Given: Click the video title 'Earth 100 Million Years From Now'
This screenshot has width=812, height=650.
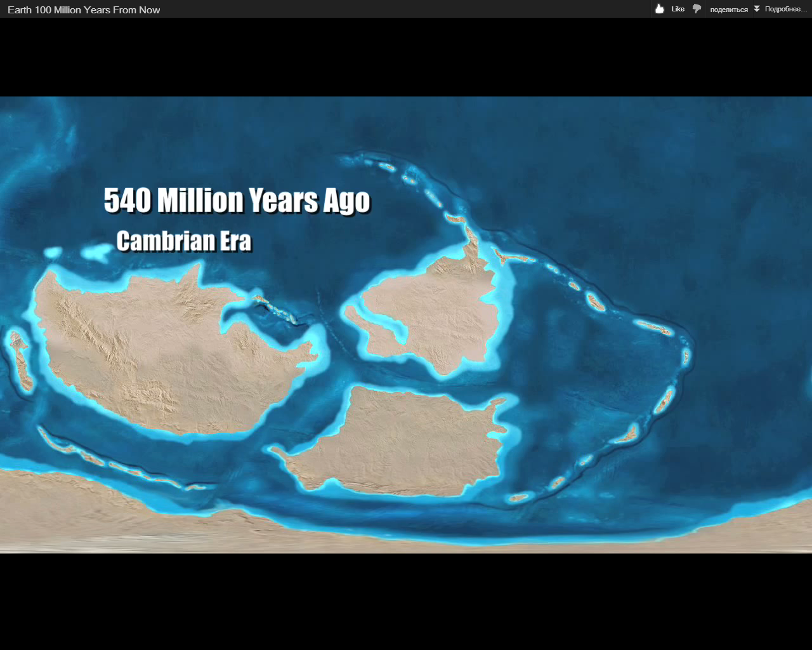Looking at the screenshot, I should pyautogui.click(x=84, y=10).
